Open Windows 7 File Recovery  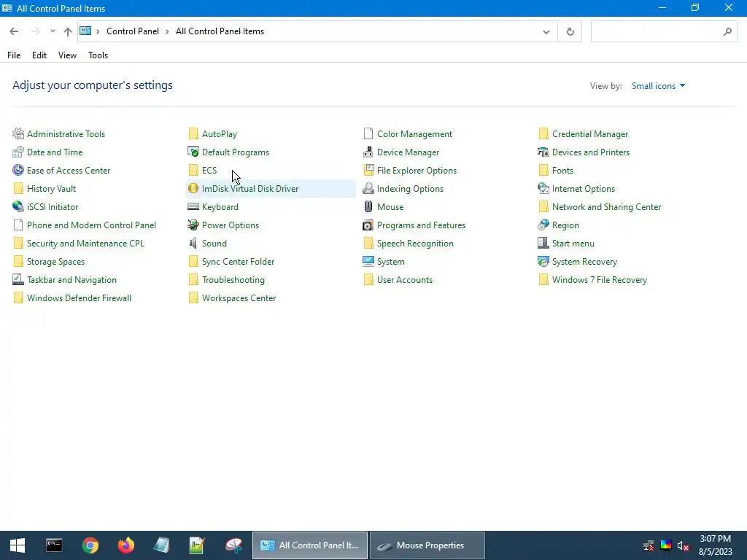tap(600, 279)
